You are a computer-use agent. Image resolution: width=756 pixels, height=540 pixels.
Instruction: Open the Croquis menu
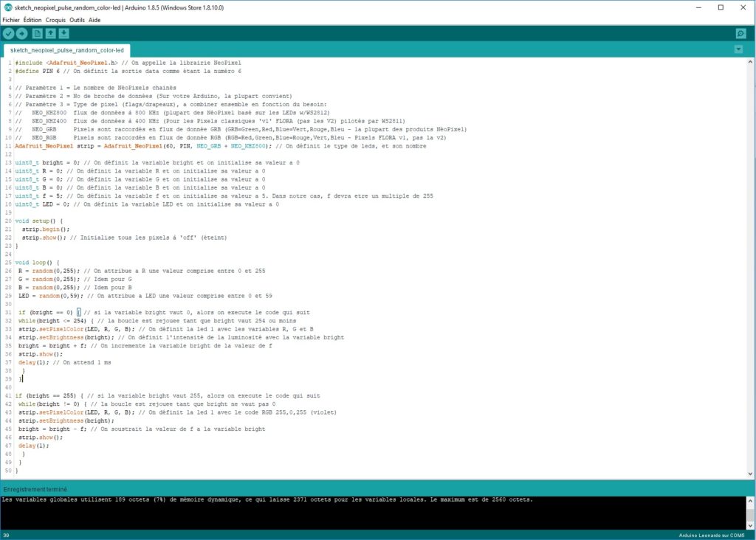[x=55, y=20]
